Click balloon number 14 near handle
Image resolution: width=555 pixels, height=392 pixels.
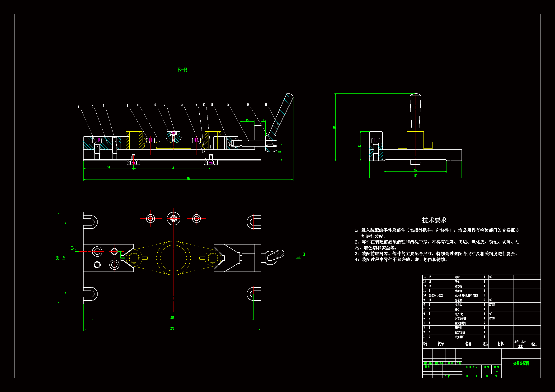pyautogui.click(x=266, y=105)
